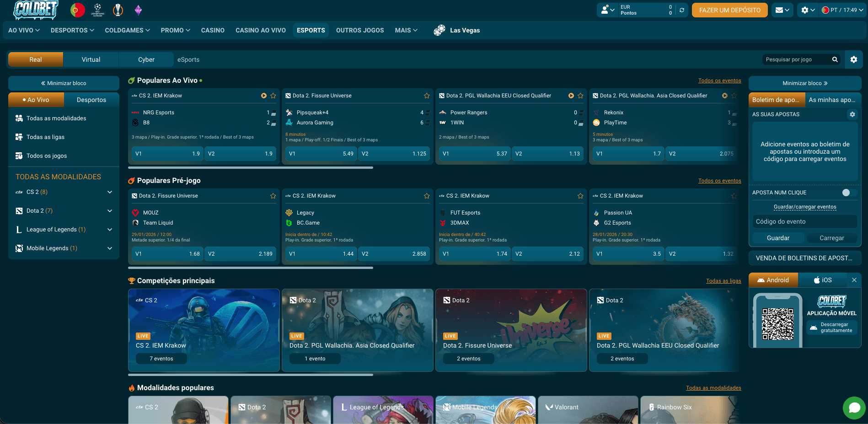Select the Desportos sidebar tab
The height and width of the screenshot is (424, 868).
point(91,100)
